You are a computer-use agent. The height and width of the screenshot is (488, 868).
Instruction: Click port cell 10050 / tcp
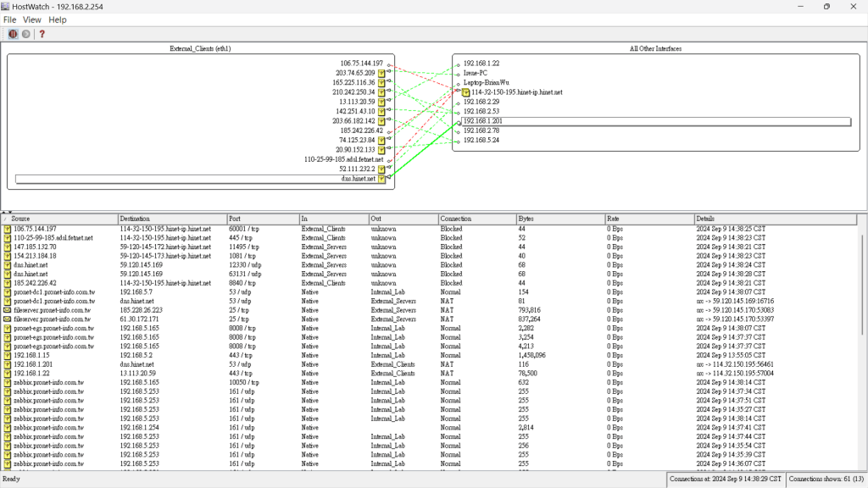coord(244,382)
